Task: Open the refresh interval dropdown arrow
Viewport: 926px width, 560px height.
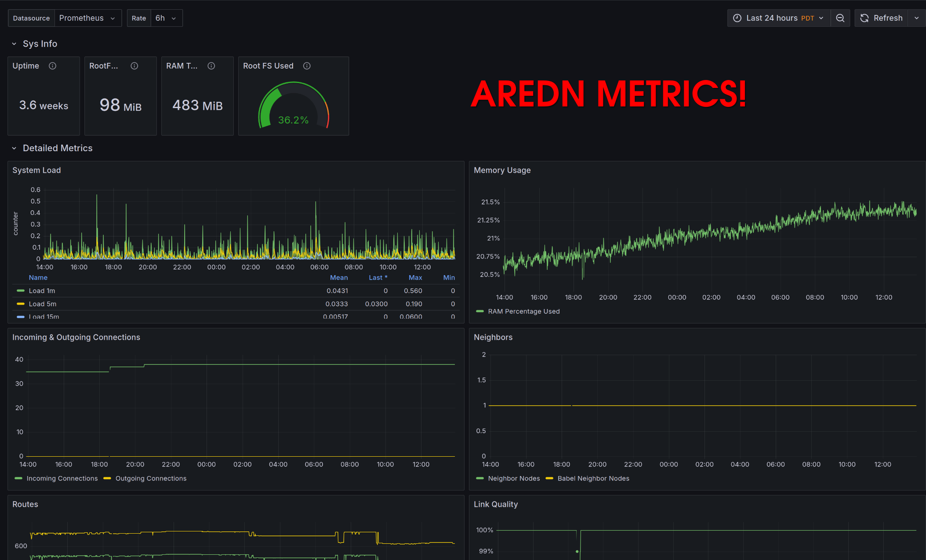Action: 916,18
